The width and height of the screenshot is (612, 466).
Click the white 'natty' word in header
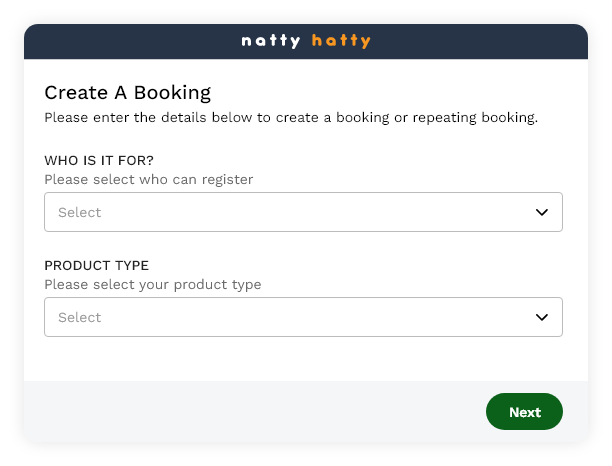coord(271,41)
